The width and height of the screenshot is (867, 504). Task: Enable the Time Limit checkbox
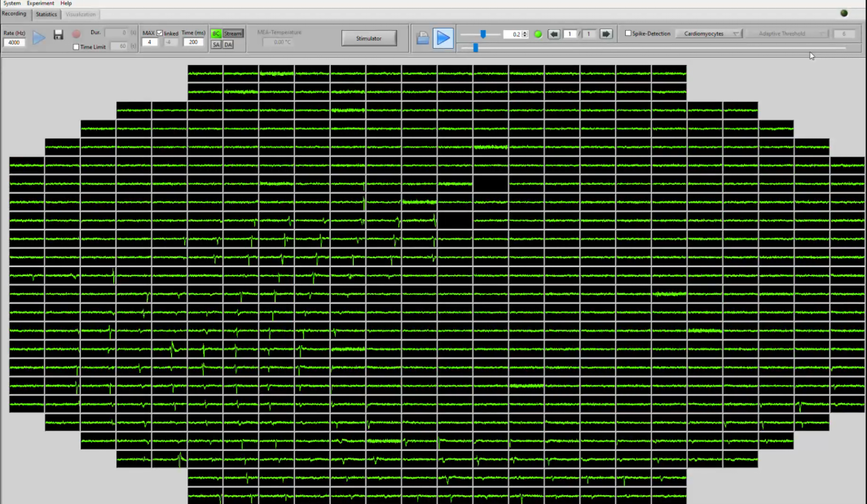77,47
